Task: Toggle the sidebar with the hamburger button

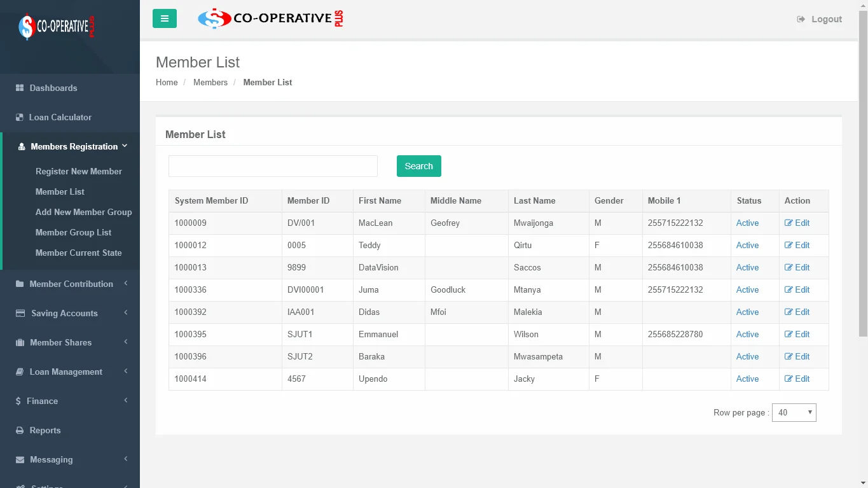Action: coord(165,18)
